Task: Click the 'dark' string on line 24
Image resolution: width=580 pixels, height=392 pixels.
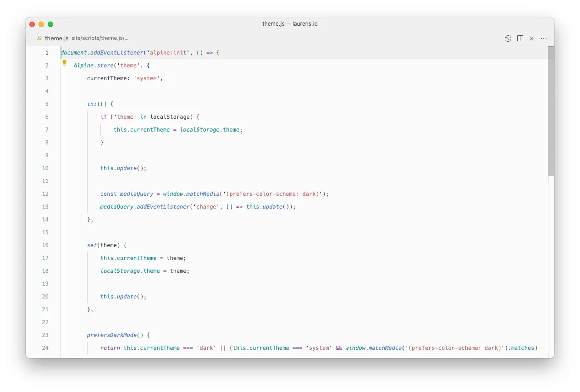Action: [206, 348]
